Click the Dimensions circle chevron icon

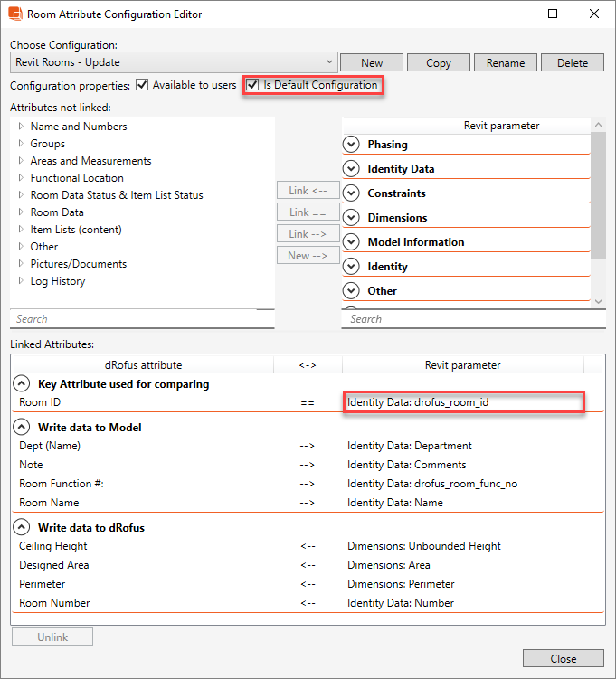point(352,218)
